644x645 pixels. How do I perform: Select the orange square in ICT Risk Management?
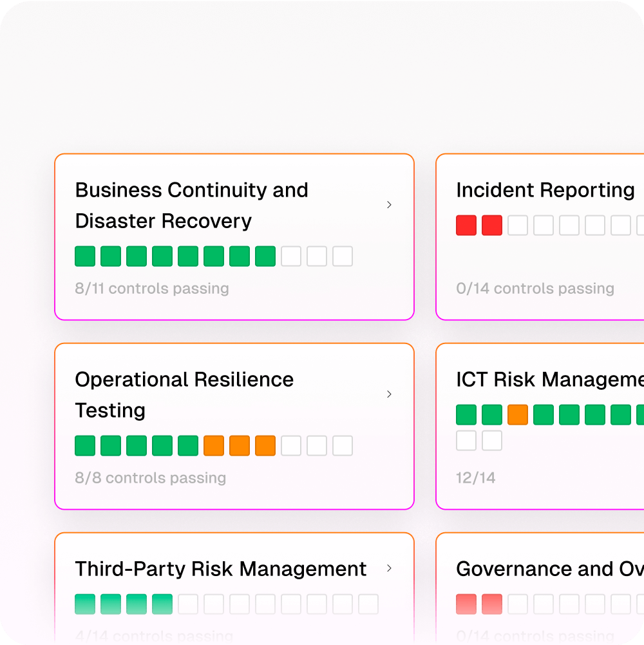(518, 415)
